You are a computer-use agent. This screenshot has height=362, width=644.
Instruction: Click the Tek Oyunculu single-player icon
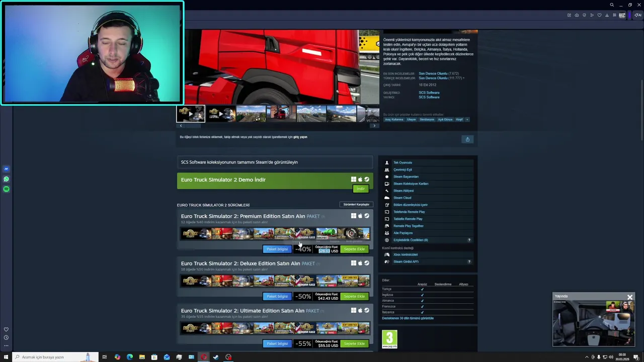pos(387,163)
